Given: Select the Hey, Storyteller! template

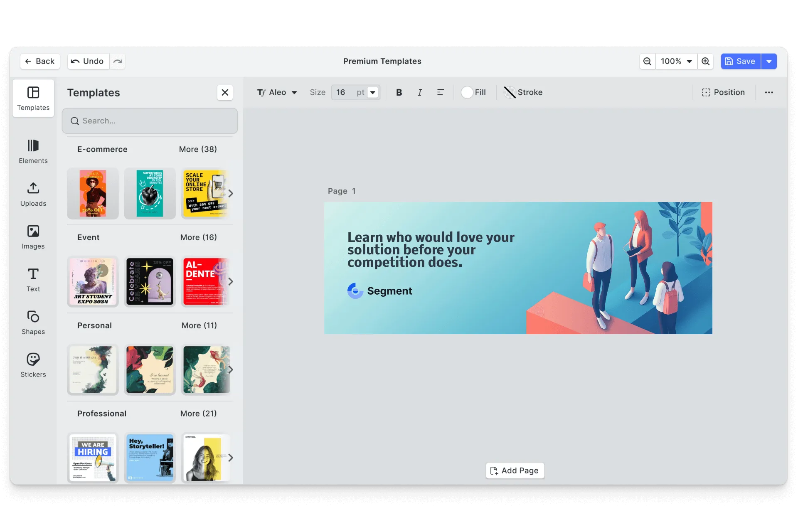Looking at the screenshot, I should [x=150, y=458].
